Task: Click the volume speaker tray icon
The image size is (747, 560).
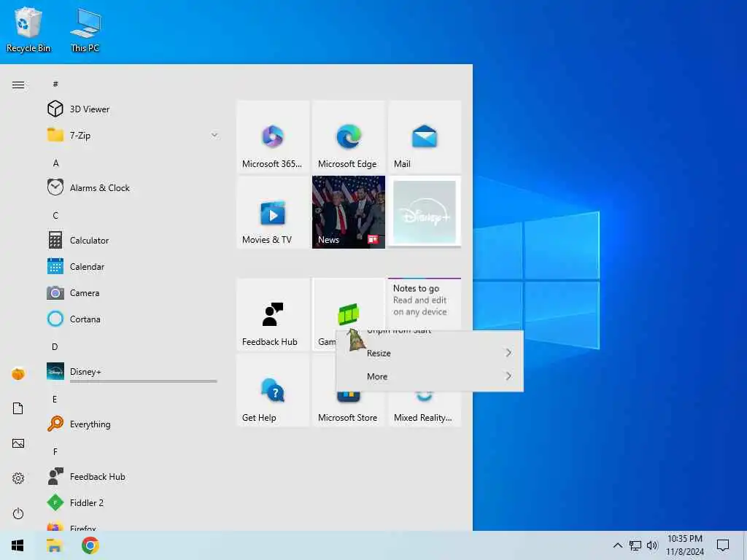Action: [652, 545]
